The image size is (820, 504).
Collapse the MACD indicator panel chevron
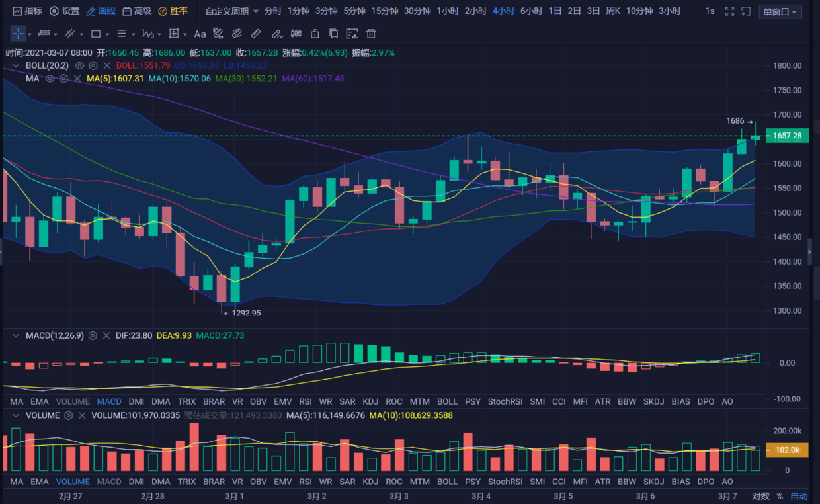point(15,336)
